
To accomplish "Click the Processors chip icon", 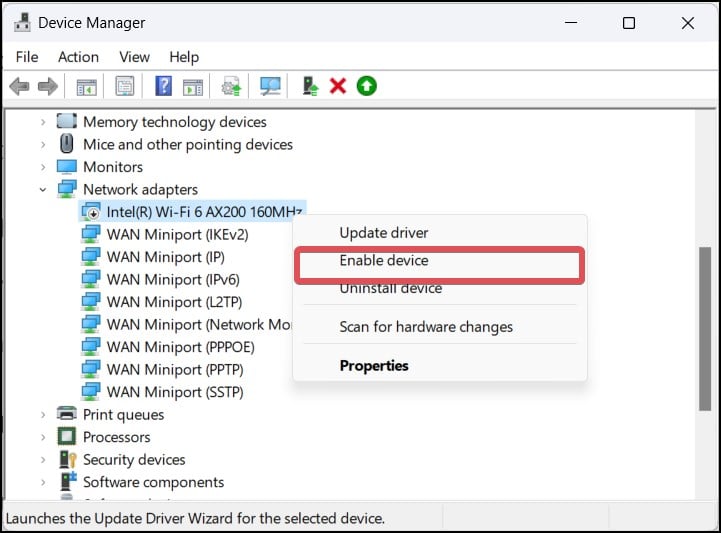I will coord(67,436).
